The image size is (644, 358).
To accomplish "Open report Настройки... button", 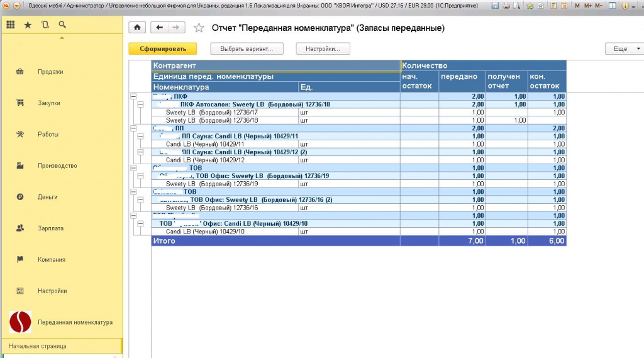I will [x=323, y=48].
